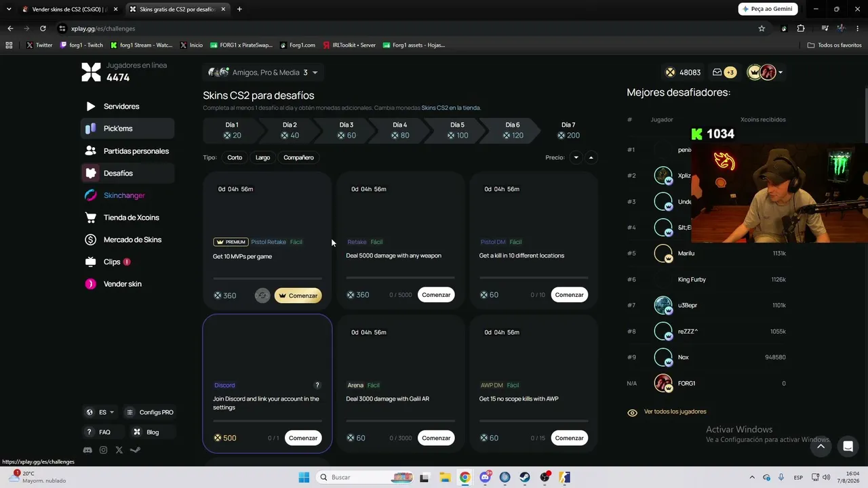Image resolution: width=868 pixels, height=488 pixels.
Task: Open the Discord social icon in sidebar
Action: [x=87, y=450]
